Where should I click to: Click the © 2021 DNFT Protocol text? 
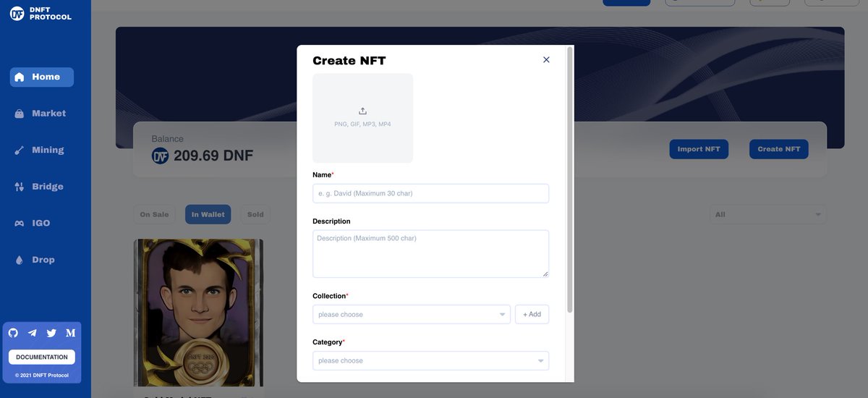pyautogui.click(x=42, y=376)
